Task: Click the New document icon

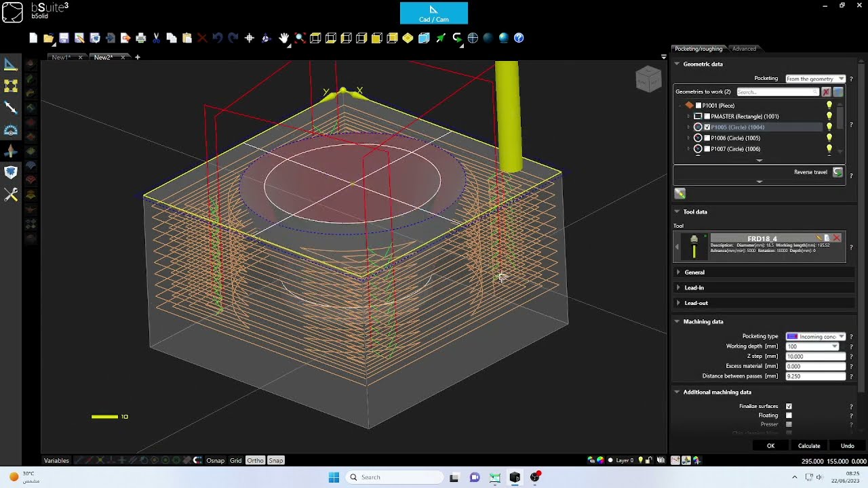Action: click(x=33, y=38)
